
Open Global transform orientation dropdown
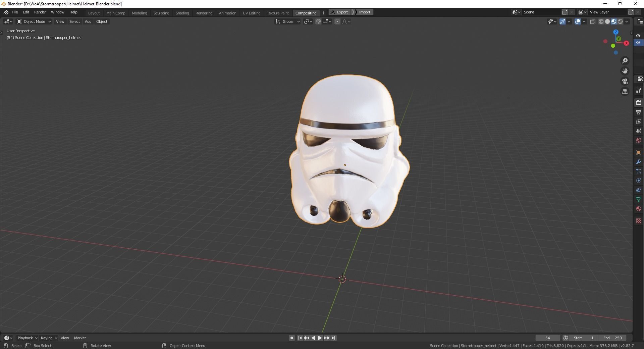[288, 21]
